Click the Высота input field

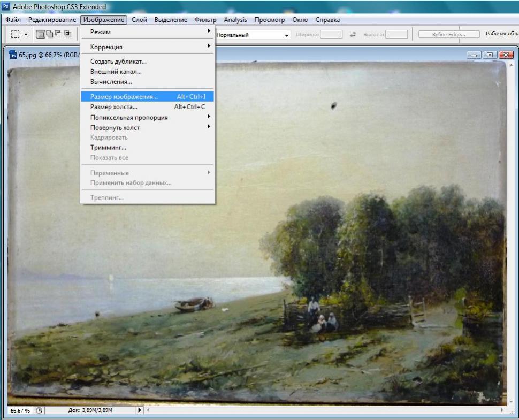tap(396, 34)
